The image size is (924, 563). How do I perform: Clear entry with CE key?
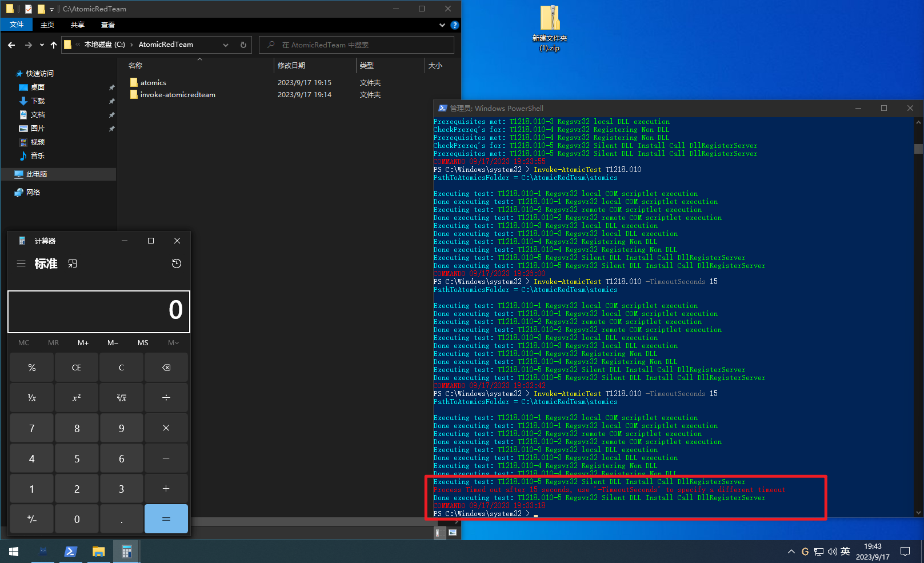click(x=77, y=368)
